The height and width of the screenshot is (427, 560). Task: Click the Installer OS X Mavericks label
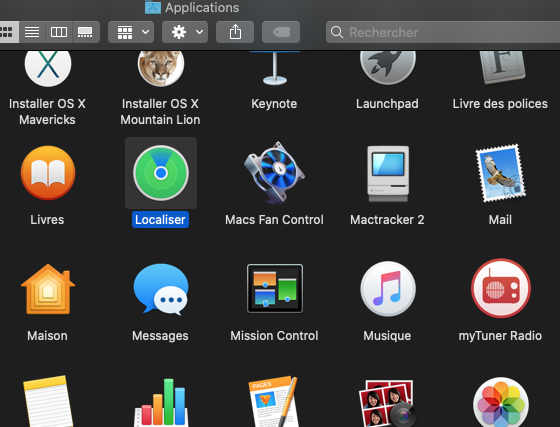pyautogui.click(x=48, y=111)
